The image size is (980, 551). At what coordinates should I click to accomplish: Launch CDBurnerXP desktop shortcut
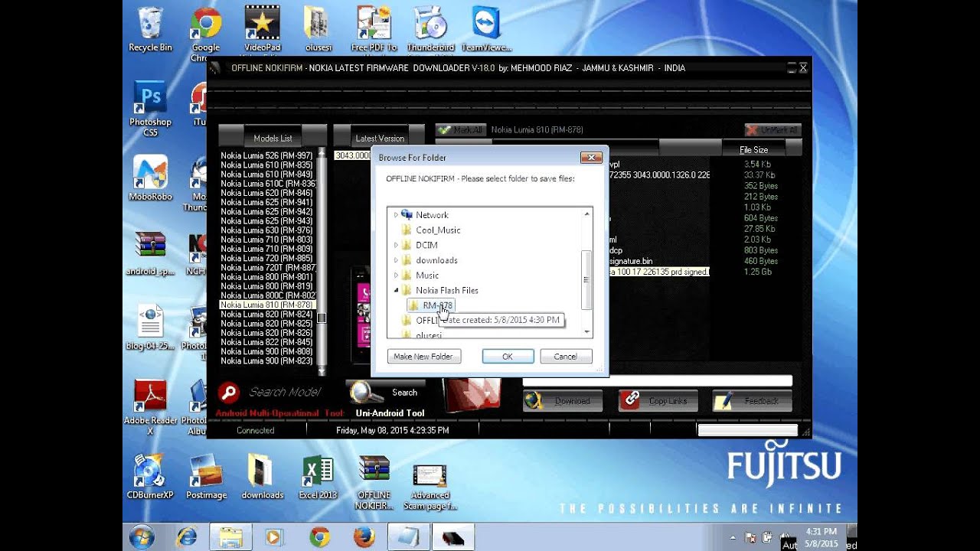click(150, 476)
